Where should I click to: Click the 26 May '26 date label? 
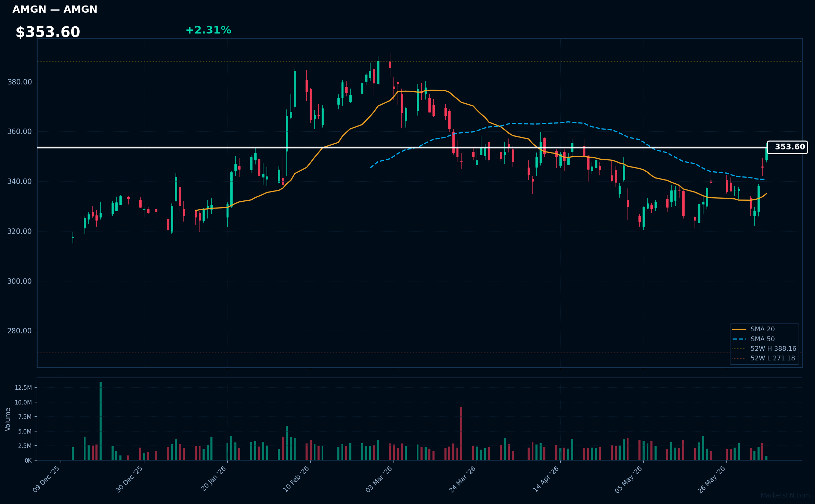click(x=712, y=479)
